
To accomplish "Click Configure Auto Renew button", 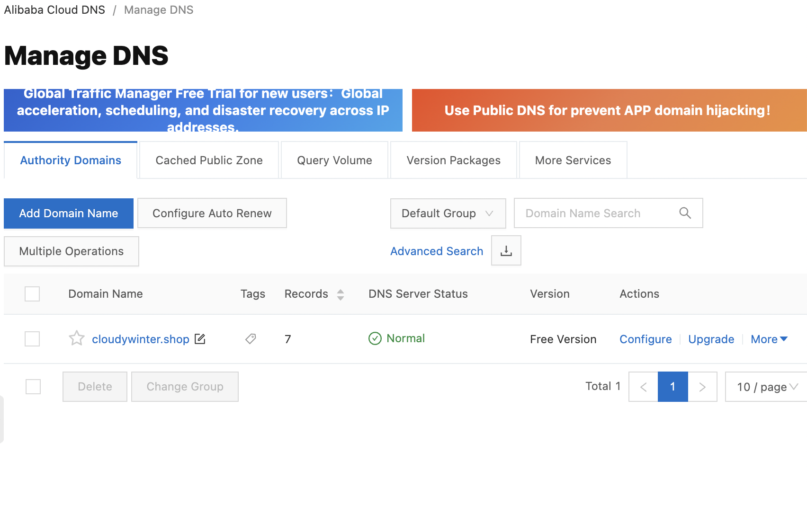I will tap(212, 213).
